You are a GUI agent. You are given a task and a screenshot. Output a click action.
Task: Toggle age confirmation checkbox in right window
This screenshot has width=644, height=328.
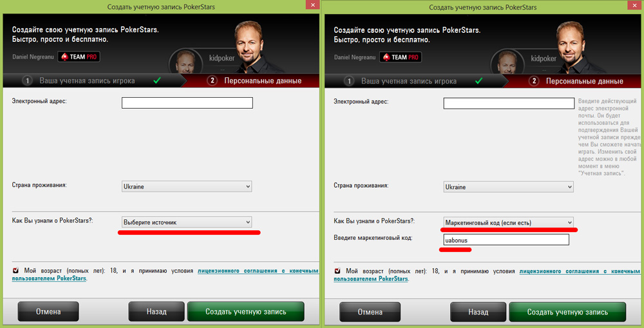click(x=337, y=271)
